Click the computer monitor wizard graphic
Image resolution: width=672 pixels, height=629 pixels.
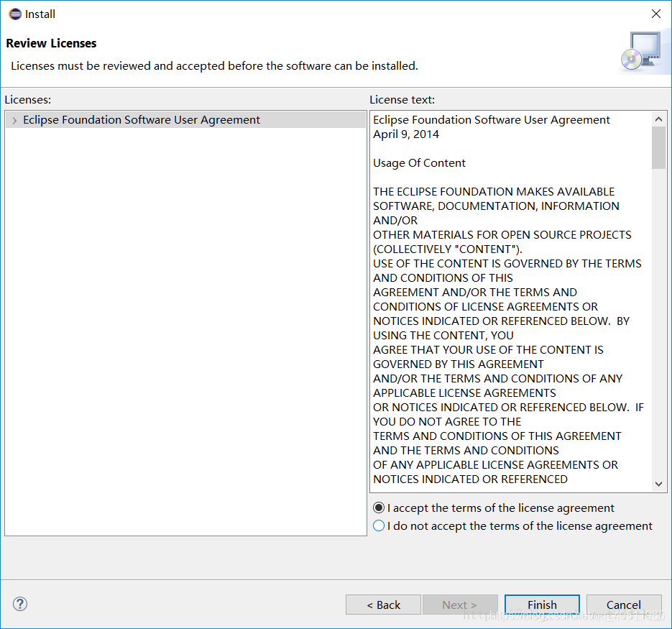(x=645, y=50)
